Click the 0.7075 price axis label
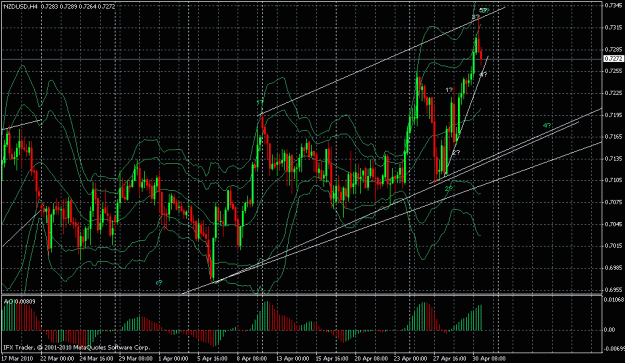The height and width of the screenshot is (363, 625). (x=614, y=202)
